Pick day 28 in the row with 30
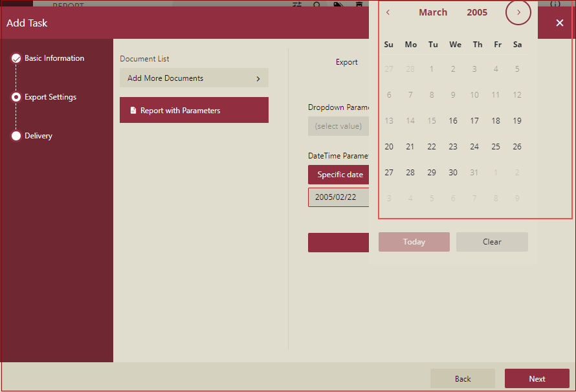 tap(410, 173)
